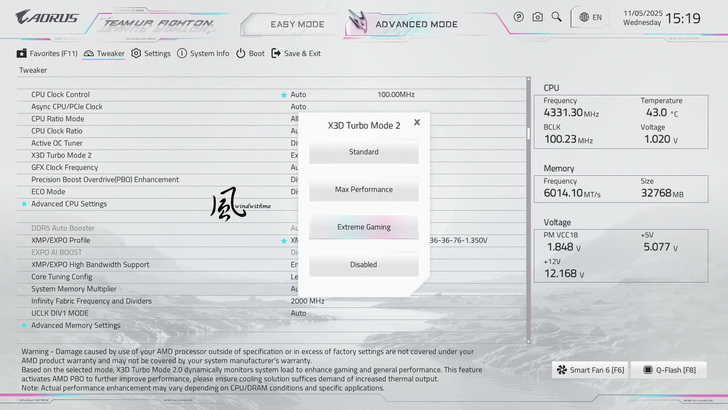Expand Advanced CPU Settings submenu

coord(69,204)
